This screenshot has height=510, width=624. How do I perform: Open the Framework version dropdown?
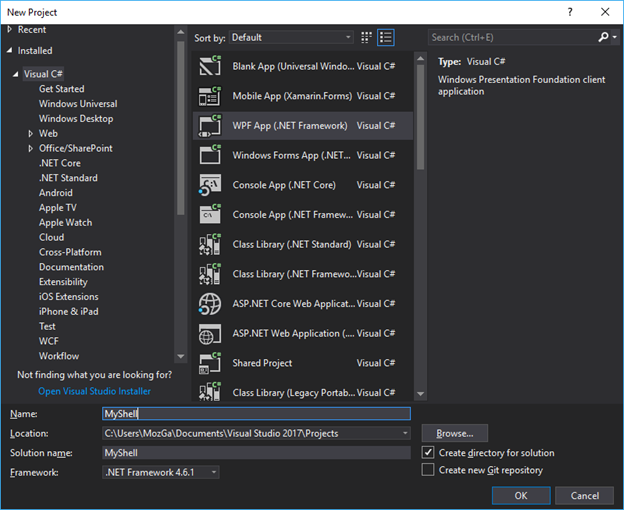pos(161,472)
